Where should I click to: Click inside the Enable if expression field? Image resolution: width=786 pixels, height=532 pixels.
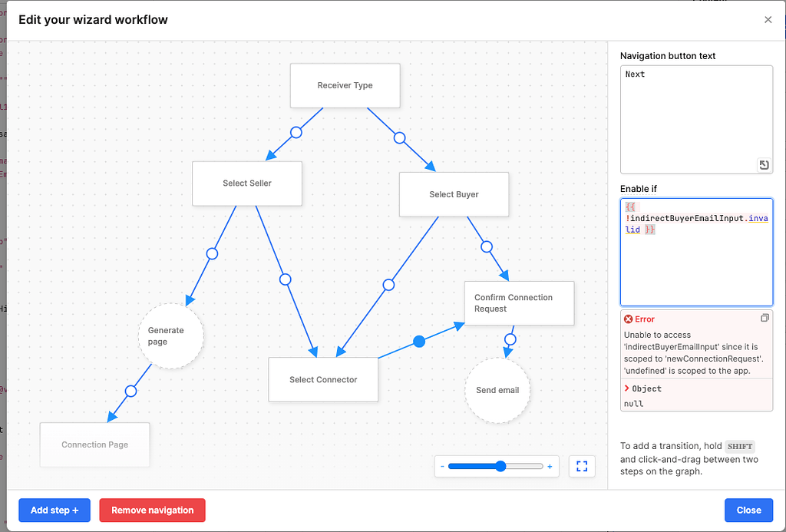click(x=695, y=253)
